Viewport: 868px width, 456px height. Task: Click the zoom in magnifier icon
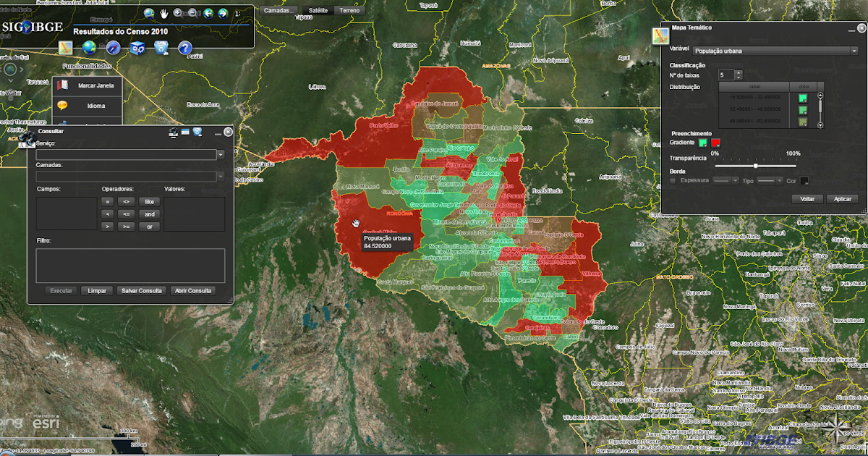tap(177, 12)
